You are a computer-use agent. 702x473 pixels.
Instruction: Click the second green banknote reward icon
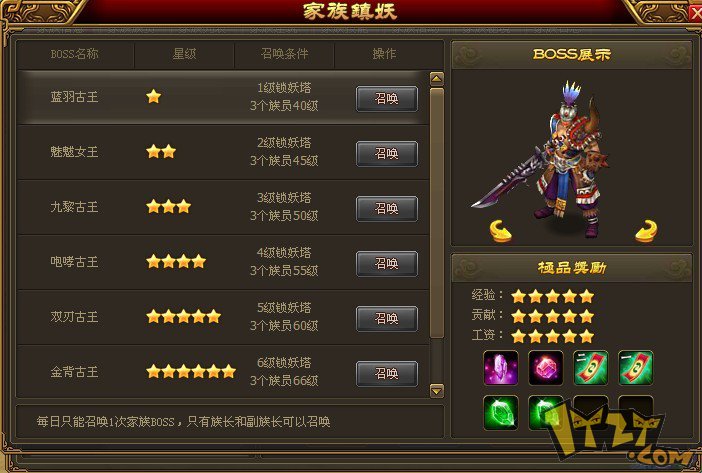pyautogui.click(x=635, y=368)
